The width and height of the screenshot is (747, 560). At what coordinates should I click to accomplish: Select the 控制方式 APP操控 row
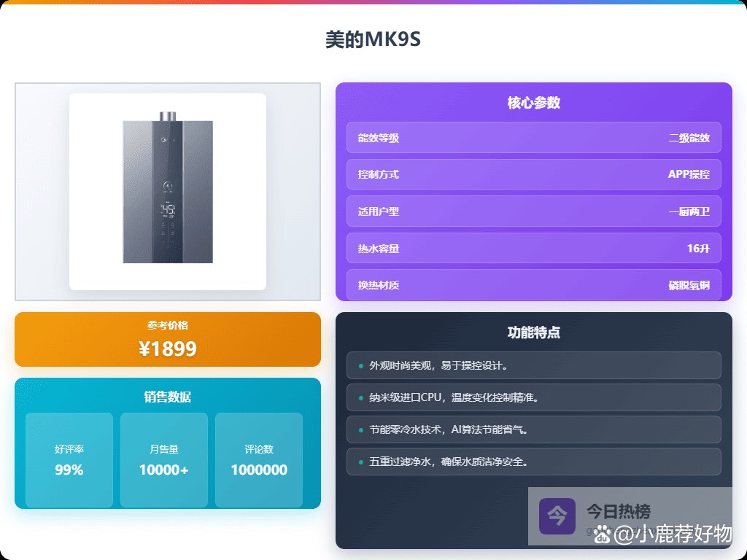pyautogui.click(x=533, y=174)
